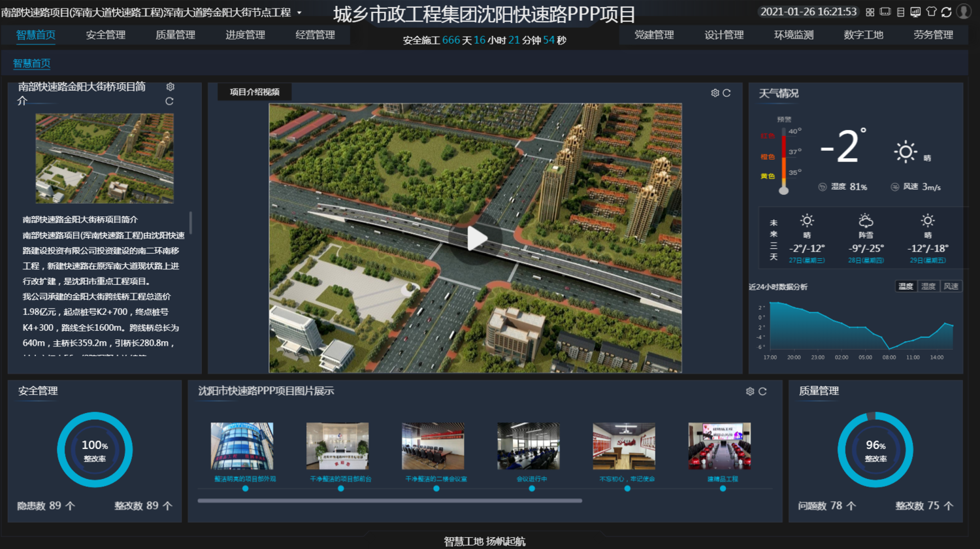This screenshot has height=549, width=980.
Task: Click timeline dot under 会议进行中
Action: 532,488
